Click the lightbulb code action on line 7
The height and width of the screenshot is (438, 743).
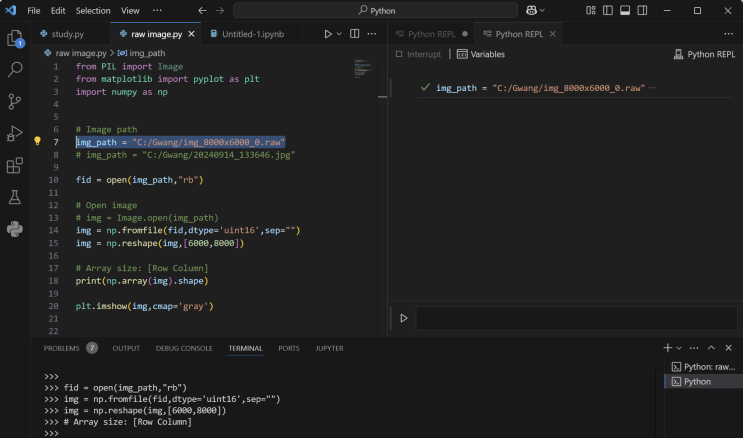point(38,142)
